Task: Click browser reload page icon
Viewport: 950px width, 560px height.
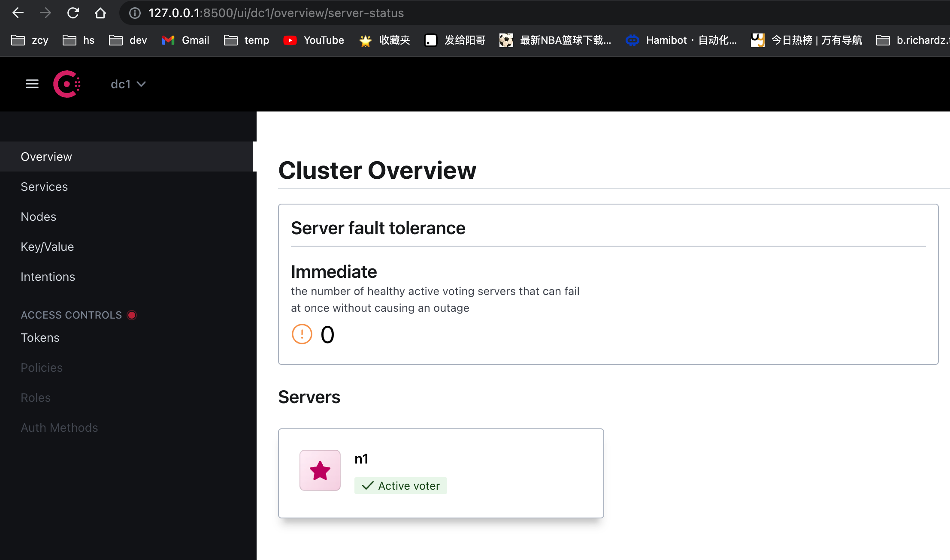Action: (73, 13)
